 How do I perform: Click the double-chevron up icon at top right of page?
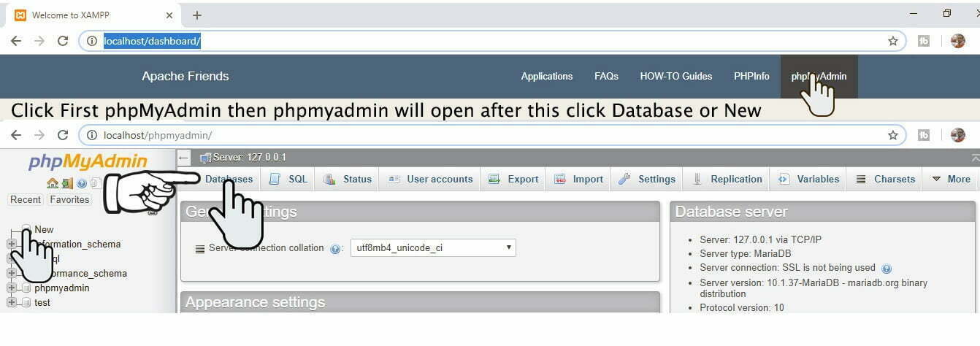point(975,158)
